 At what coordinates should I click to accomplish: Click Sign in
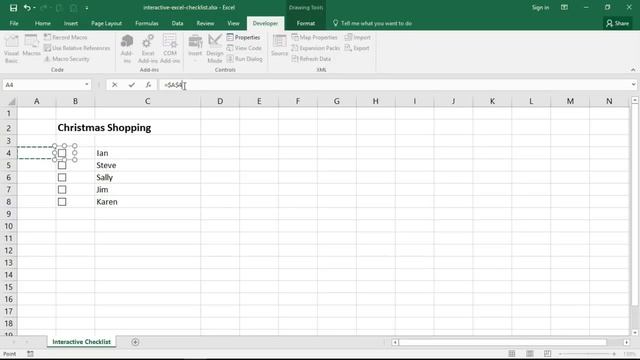tap(540, 7)
